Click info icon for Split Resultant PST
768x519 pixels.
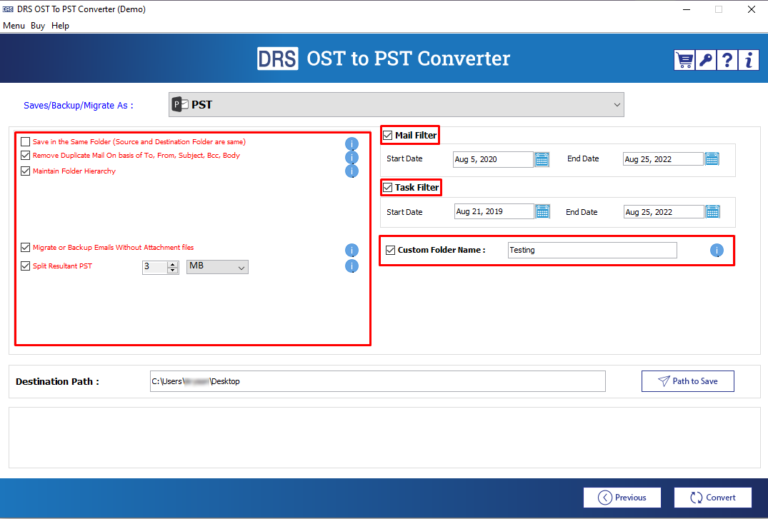click(x=351, y=266)
